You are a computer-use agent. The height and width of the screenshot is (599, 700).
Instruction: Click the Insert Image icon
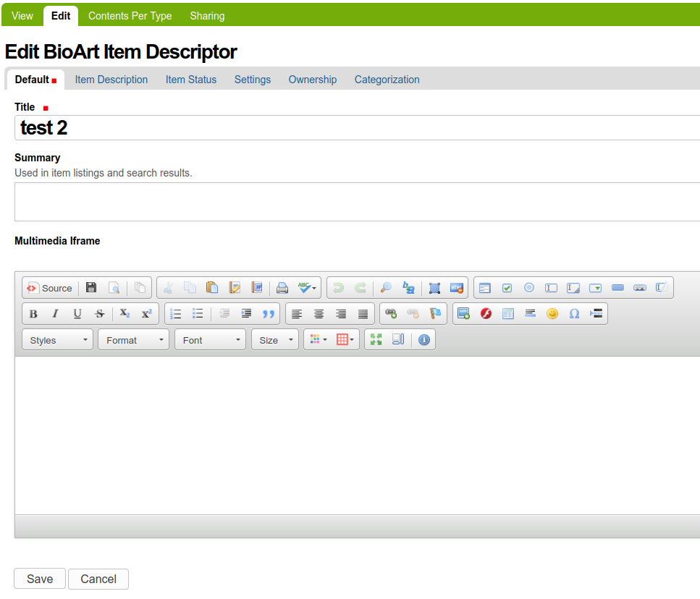pos(464,314)
